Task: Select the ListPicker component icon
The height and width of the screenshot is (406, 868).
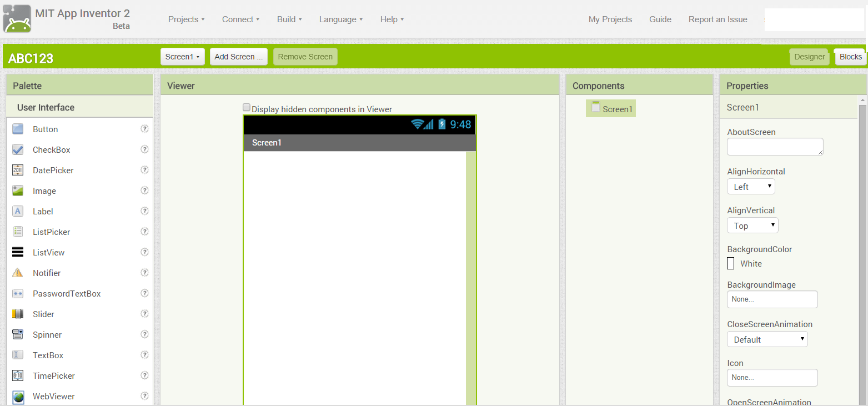Action: point(18,232)
